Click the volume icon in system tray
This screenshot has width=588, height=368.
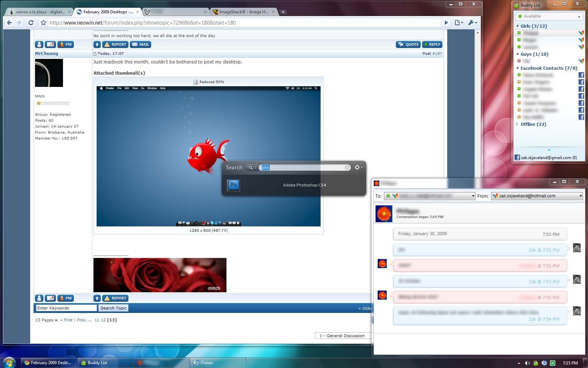tap(527, 363)
